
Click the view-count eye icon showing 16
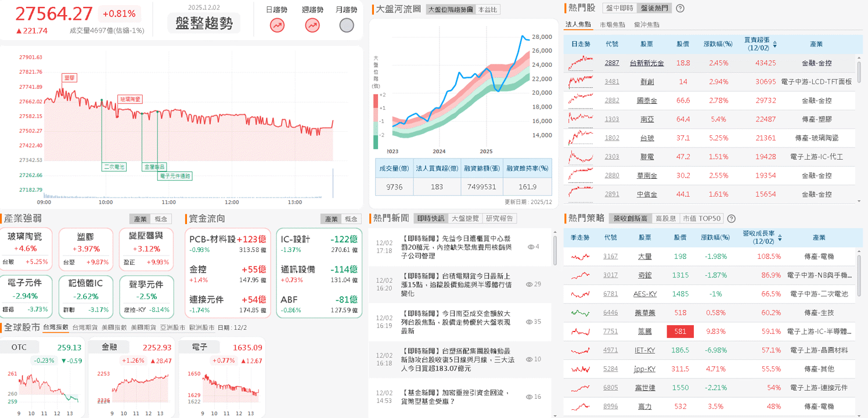[529, 397]
